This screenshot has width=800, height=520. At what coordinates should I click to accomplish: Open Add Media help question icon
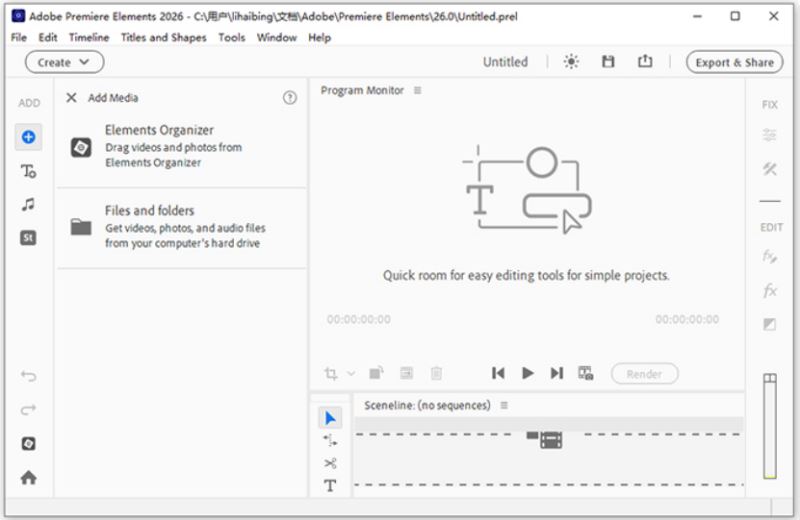(x=290, y=97)
